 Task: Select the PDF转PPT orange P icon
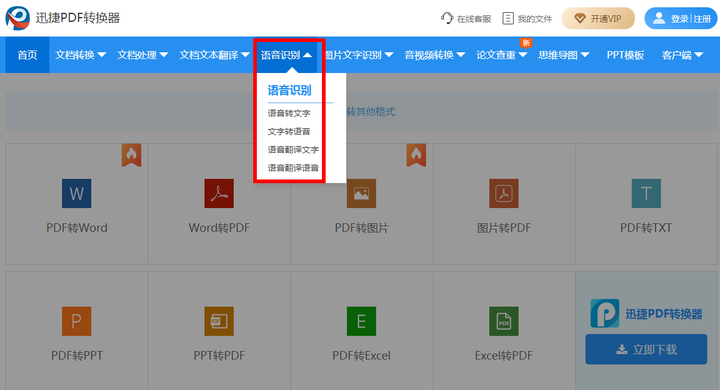pyautogui.click(x=77, y=321)
